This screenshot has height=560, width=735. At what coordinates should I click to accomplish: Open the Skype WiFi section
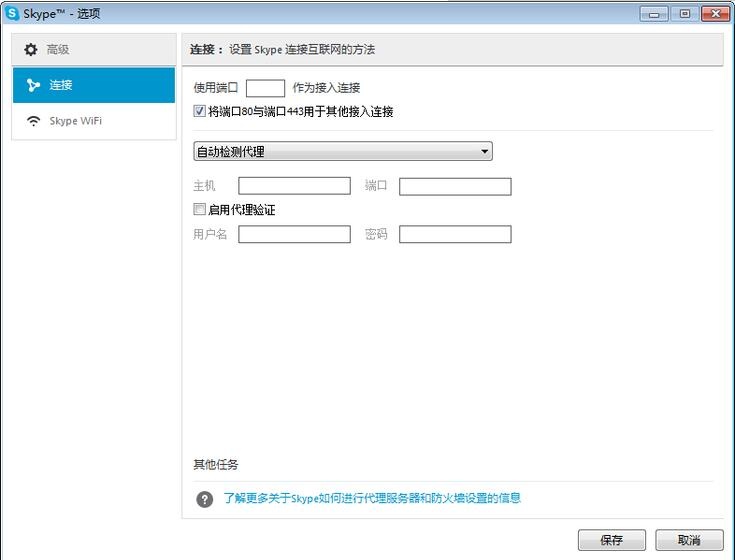click(x=94, y=121)
